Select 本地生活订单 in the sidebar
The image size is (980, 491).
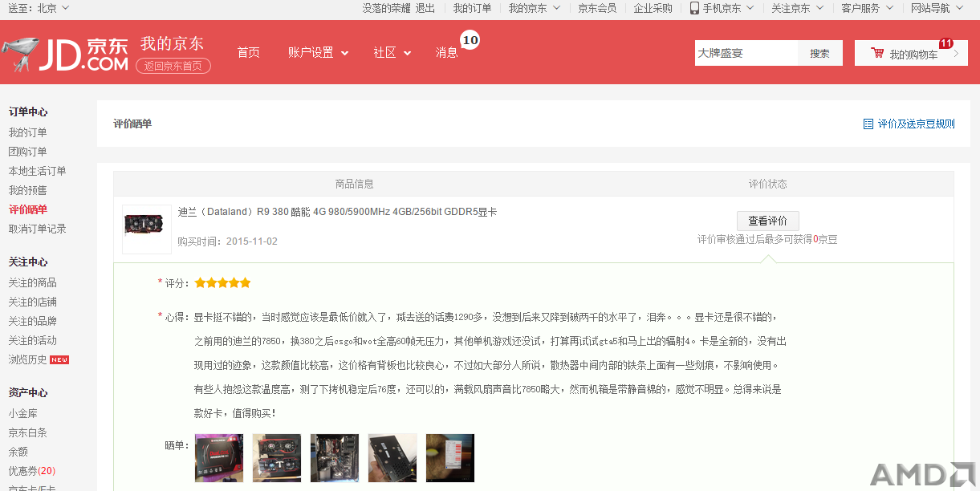tap(38, 171)
